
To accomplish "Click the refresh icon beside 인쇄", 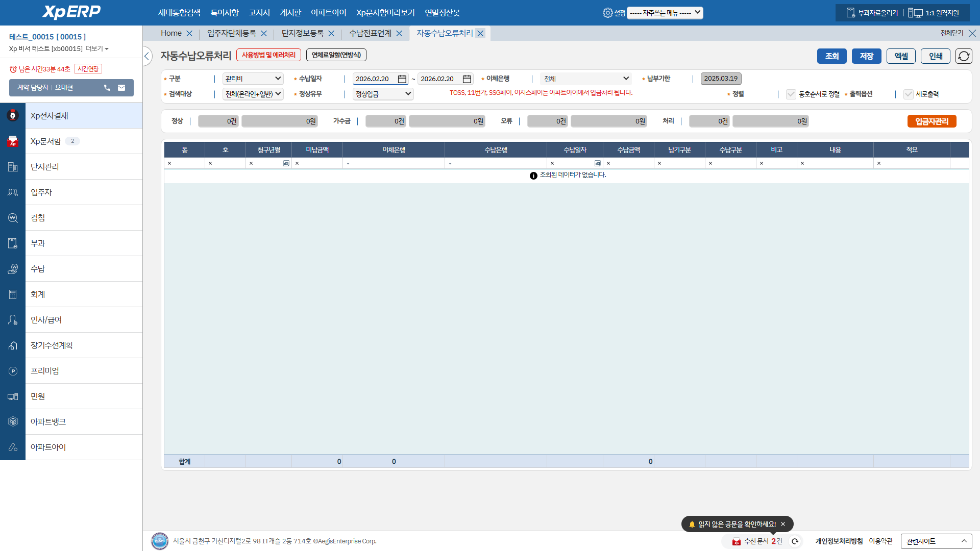I will pos(964,56).
